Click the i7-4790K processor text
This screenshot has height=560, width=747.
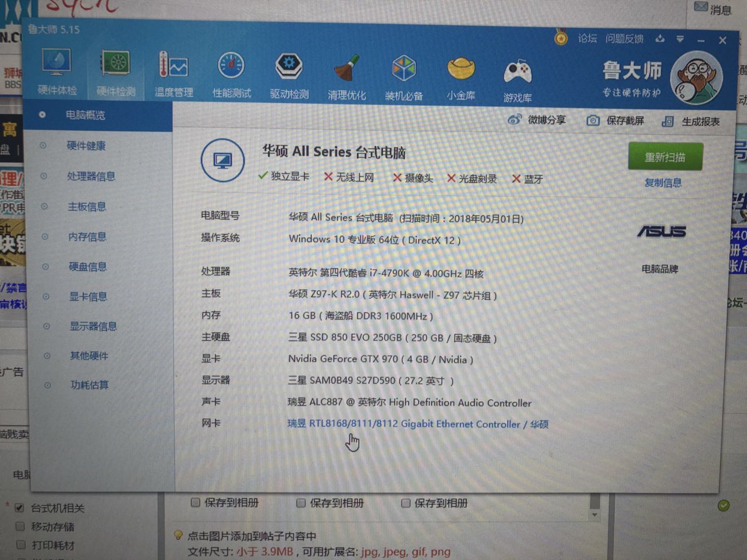[386, 273]
